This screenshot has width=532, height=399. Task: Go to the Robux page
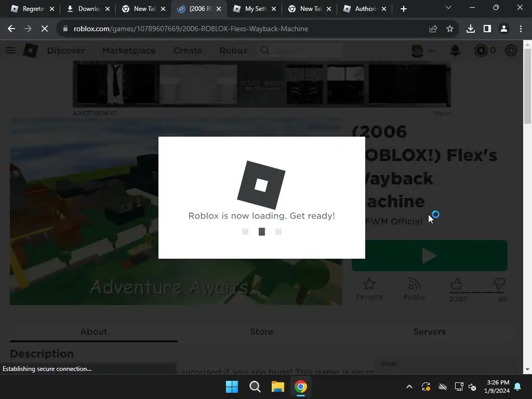pyautogui.click(x=233, y=50)
